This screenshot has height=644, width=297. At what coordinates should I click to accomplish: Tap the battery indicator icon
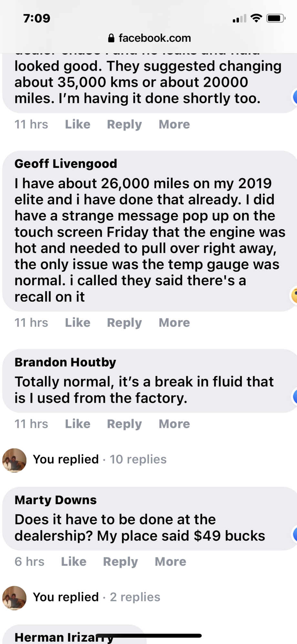tap(275, 18)
